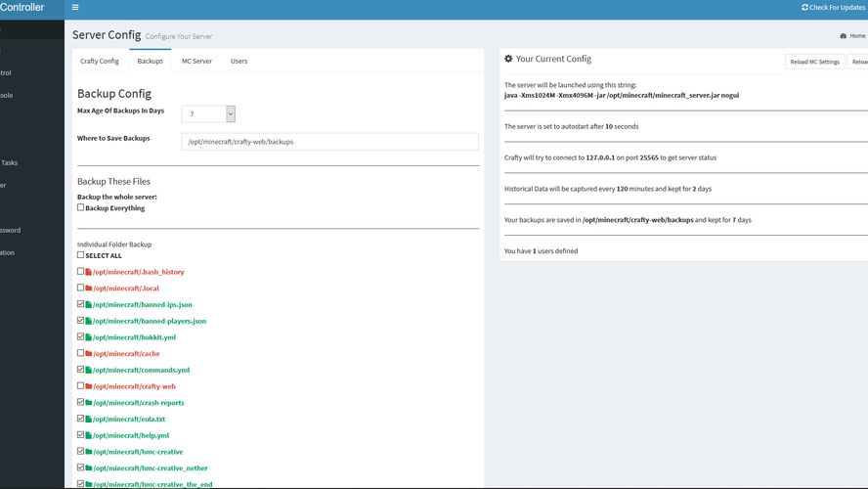Click the refresh icon beside Check For Updates
This screenshot has height=489, width=868.
pyautogui.click(x=804, y=7)
